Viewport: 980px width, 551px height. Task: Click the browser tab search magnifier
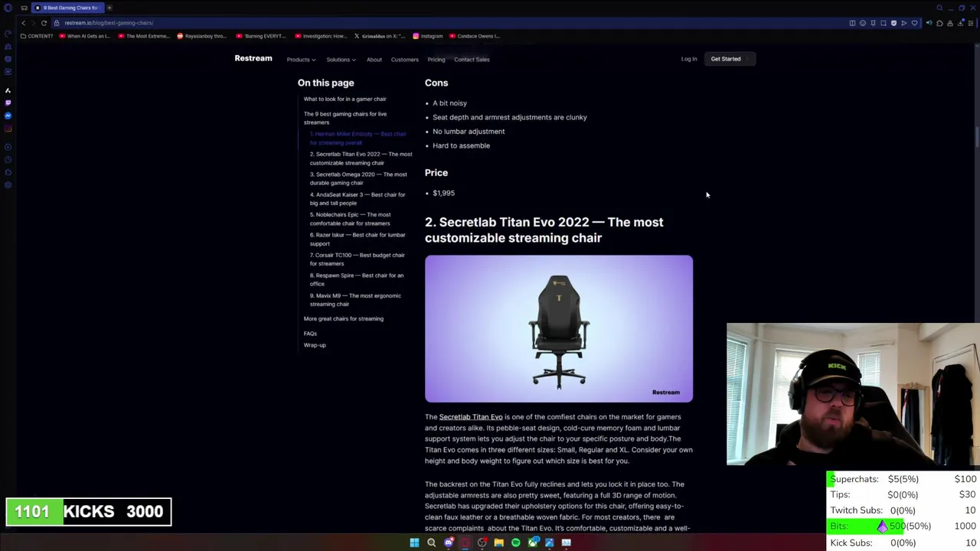tap(939, 8)
